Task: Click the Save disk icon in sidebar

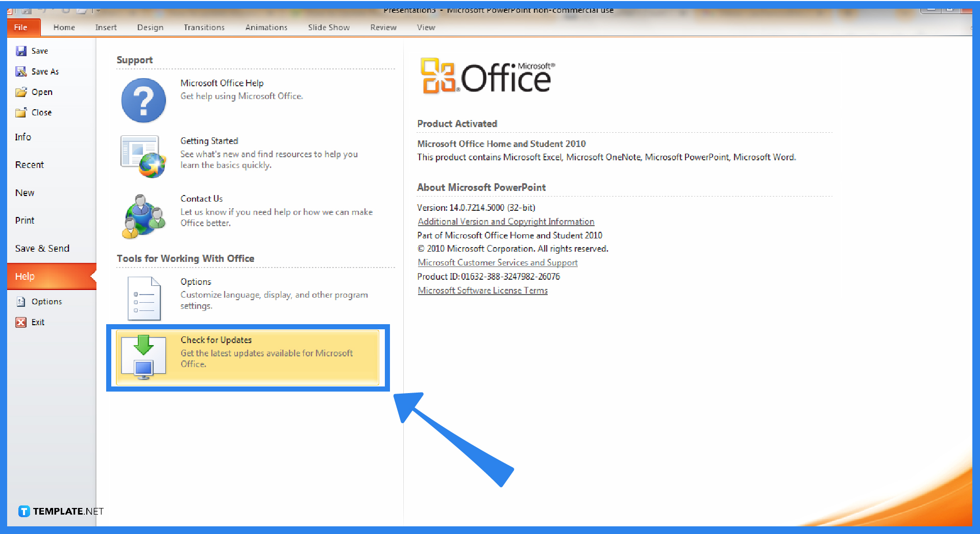Action: click(21, 51)
